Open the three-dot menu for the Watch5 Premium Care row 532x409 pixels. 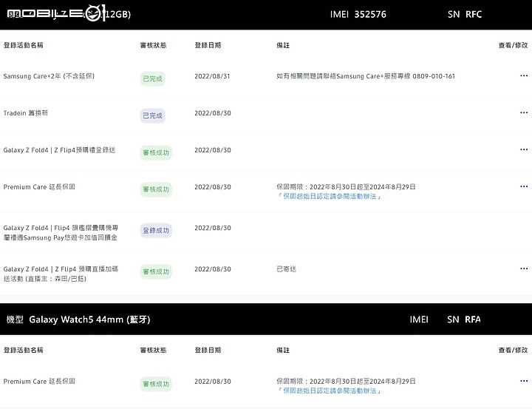point(524,381)
